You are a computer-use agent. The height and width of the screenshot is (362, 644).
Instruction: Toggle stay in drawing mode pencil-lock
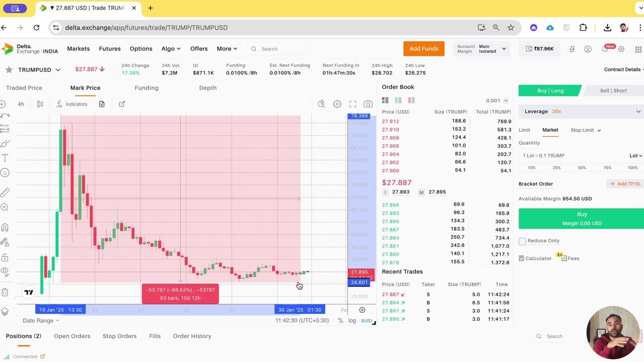pyautogui.click(x=5, y=242)
